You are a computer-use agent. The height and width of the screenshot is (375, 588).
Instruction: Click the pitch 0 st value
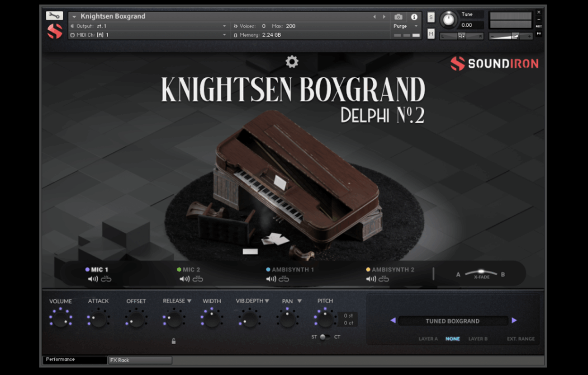pyautogui.click(x=348, y=316)
